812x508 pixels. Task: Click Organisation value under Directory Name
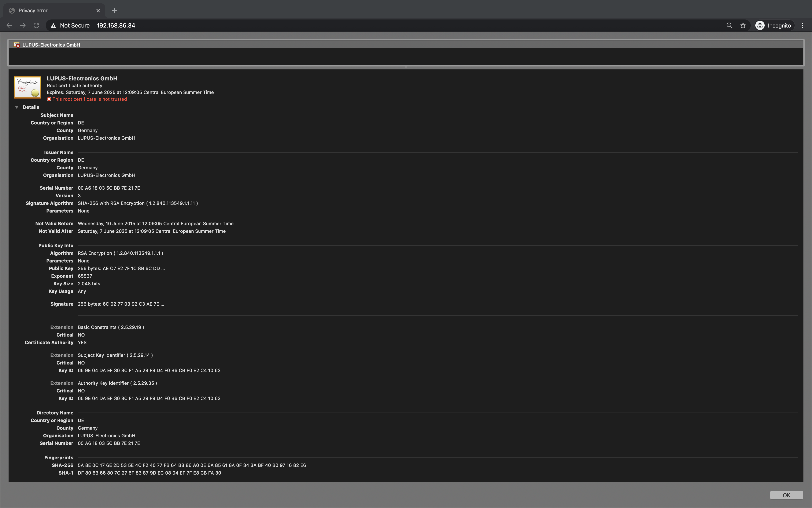[x=106, y=436]
